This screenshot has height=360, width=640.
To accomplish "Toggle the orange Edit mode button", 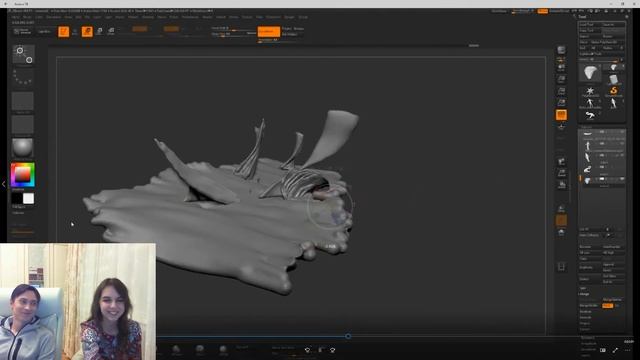I will coord(64,31).
